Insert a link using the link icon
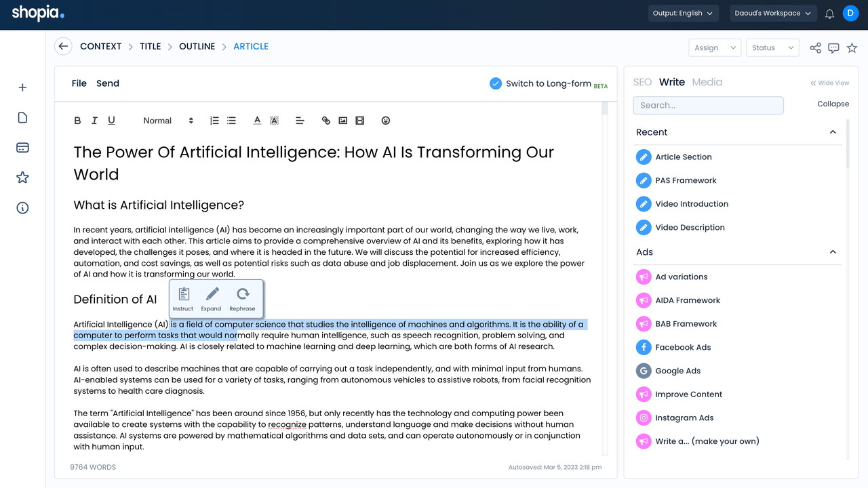Image resolution: width=868 pixels, height=488 pixels. coord(326,121)
